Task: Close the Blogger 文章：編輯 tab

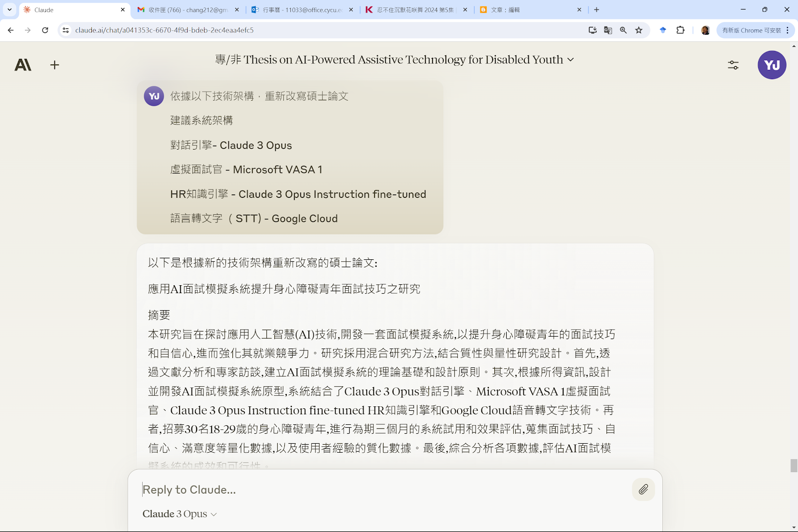Action: (580, 9)
